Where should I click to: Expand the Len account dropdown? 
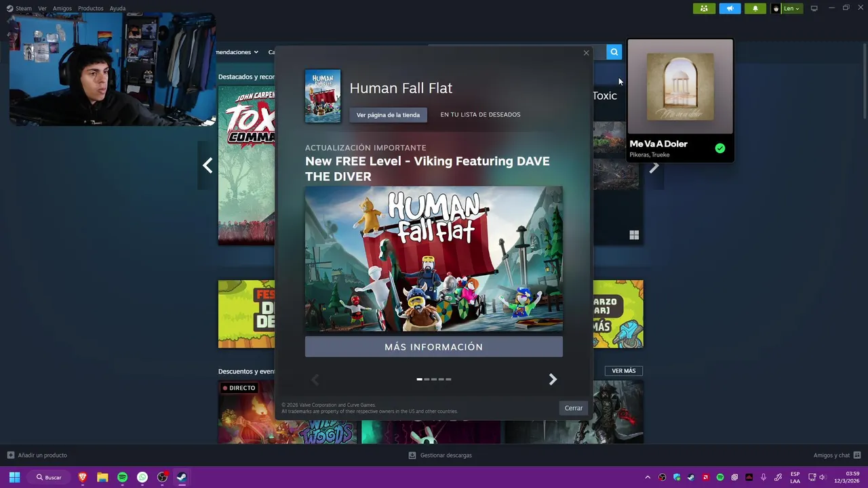[787, 8]
